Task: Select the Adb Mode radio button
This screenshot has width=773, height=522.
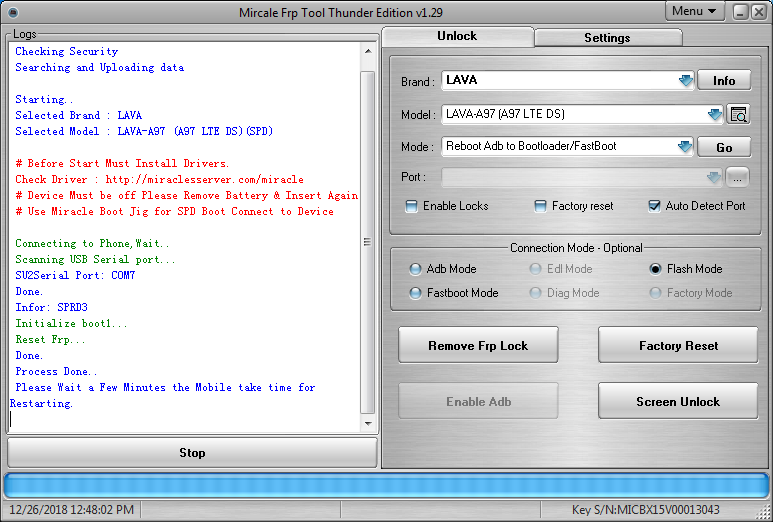Action: tap(415, 269)
